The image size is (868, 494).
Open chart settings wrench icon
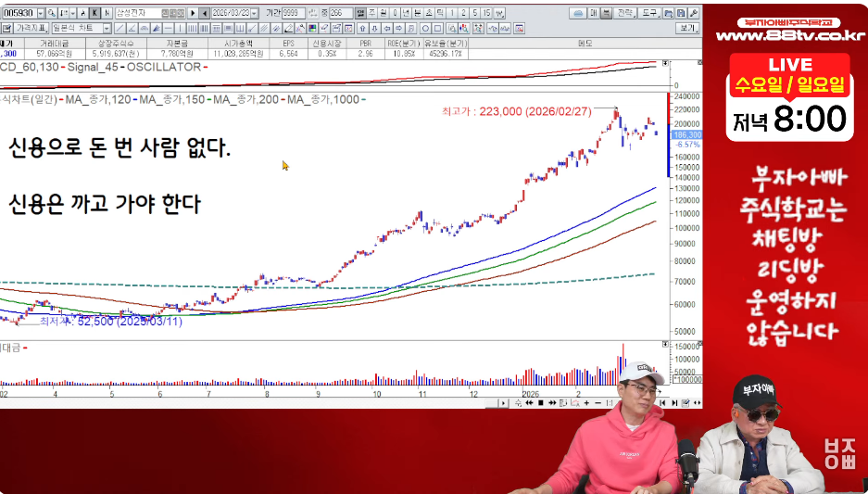[693, 13]
